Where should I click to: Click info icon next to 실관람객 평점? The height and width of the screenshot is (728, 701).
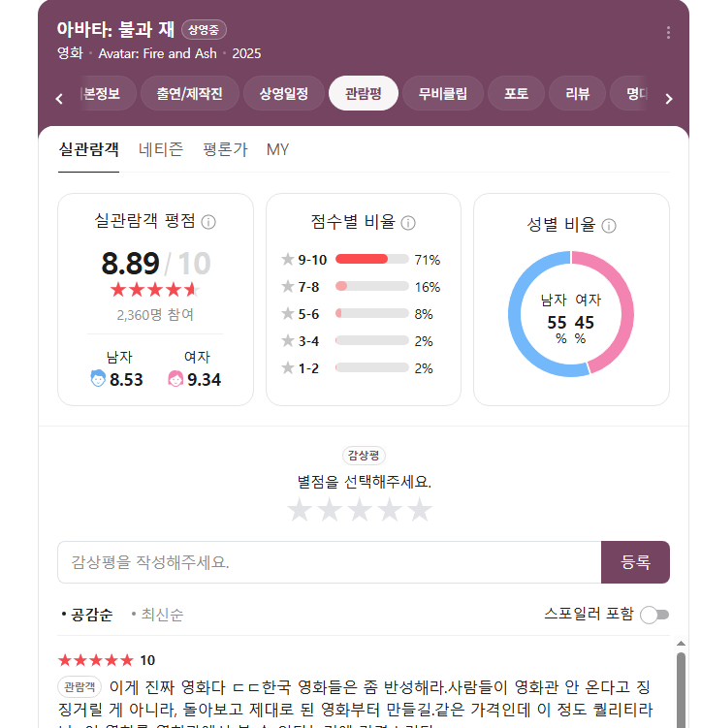208,222
